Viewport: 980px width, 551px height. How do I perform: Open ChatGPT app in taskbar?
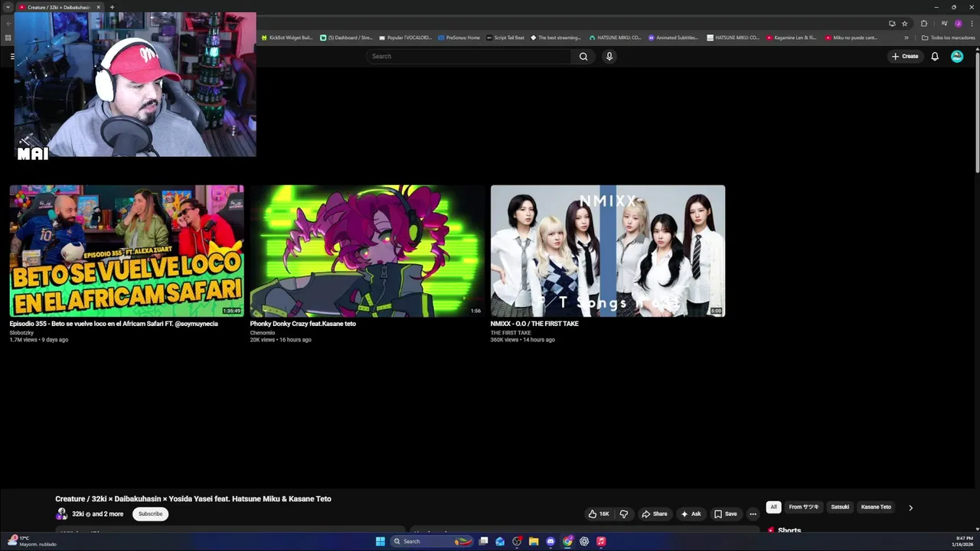584,541
